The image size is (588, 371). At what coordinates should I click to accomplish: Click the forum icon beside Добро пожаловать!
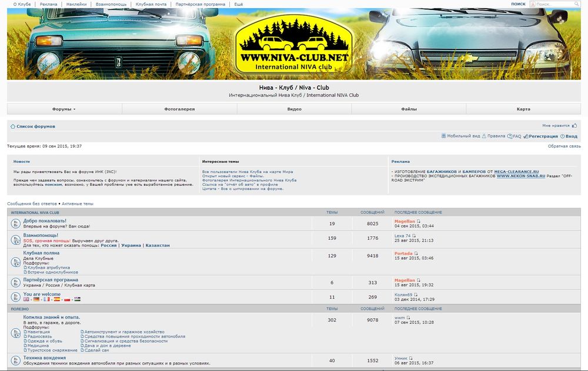[x=15, y=223]
